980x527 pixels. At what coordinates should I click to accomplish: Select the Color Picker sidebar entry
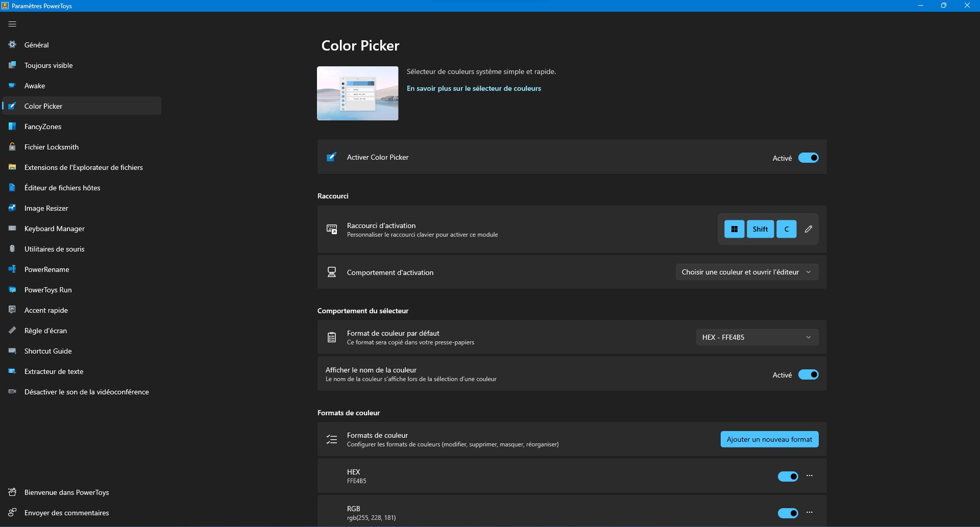coord(82,106)
